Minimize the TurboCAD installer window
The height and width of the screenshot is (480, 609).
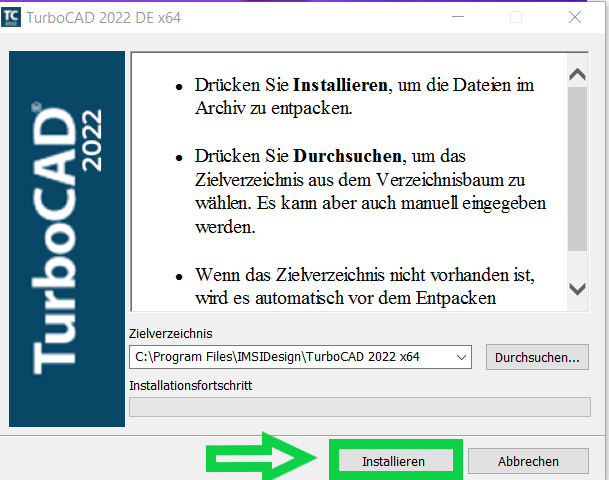pos(458,17)
